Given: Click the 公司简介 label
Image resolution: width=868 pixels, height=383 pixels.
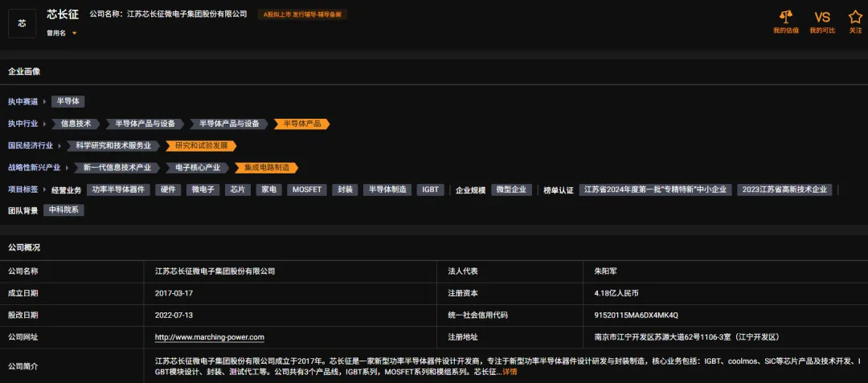Looking at the screenshot, I should (x=23, y=366).
